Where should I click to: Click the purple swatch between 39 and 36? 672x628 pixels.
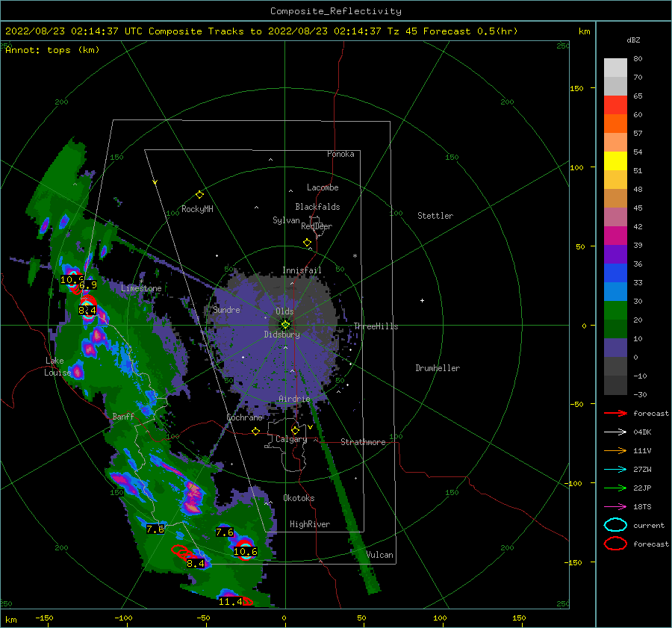(615, 255)
